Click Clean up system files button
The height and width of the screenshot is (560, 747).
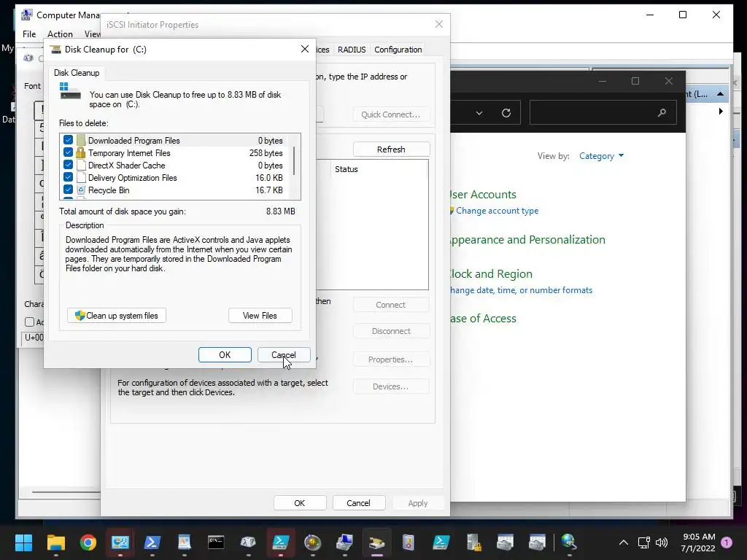[x=117, y=315]
